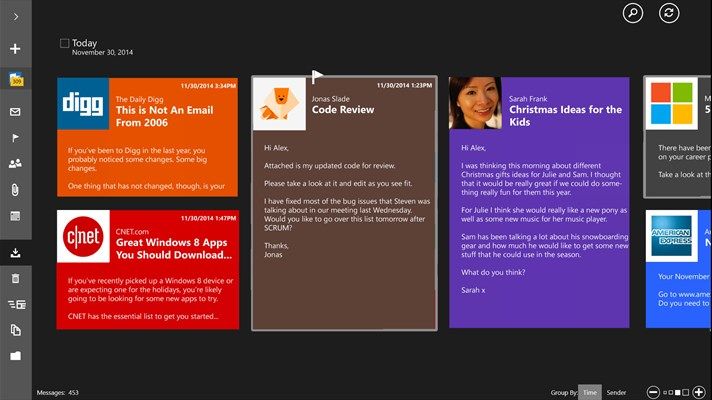Viewport: 712px width, 400px height.
Task: Click Jonas Slade's origami lion avatar
Action: 279,104
